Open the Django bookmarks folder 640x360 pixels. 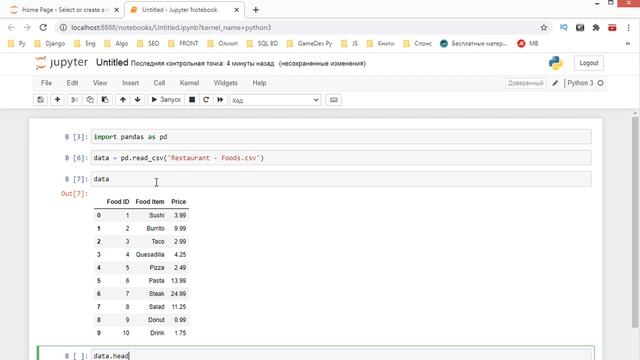(50, 44)
